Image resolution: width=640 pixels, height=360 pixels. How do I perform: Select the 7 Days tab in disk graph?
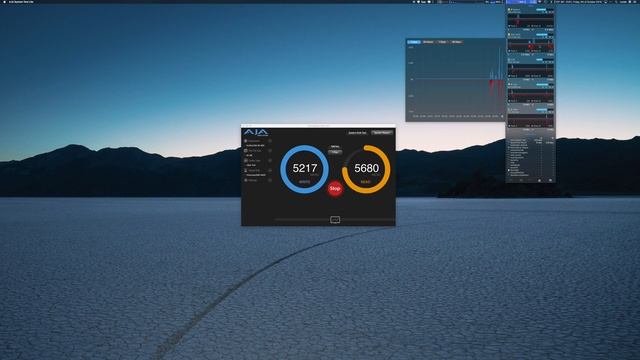[442, 42]
